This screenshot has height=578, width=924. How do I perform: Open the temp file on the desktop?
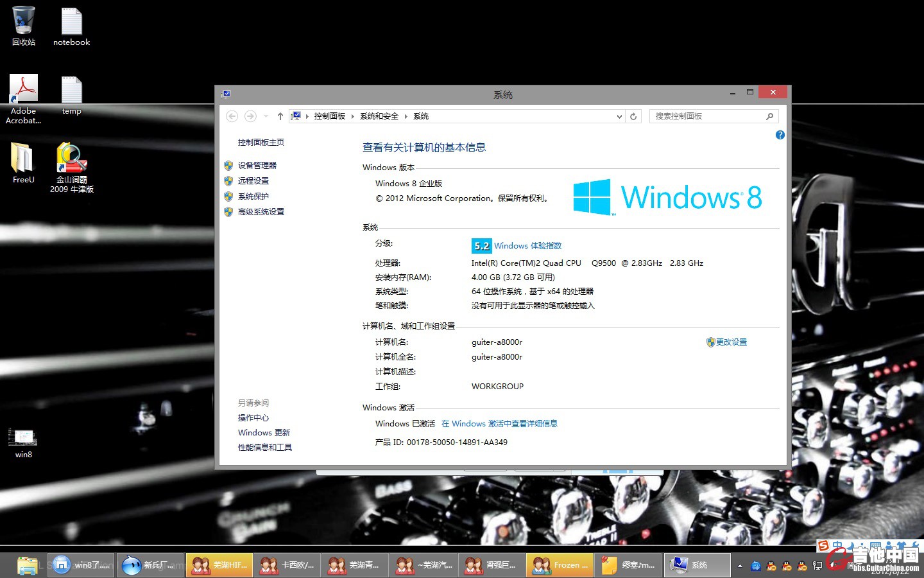[71, 96]
